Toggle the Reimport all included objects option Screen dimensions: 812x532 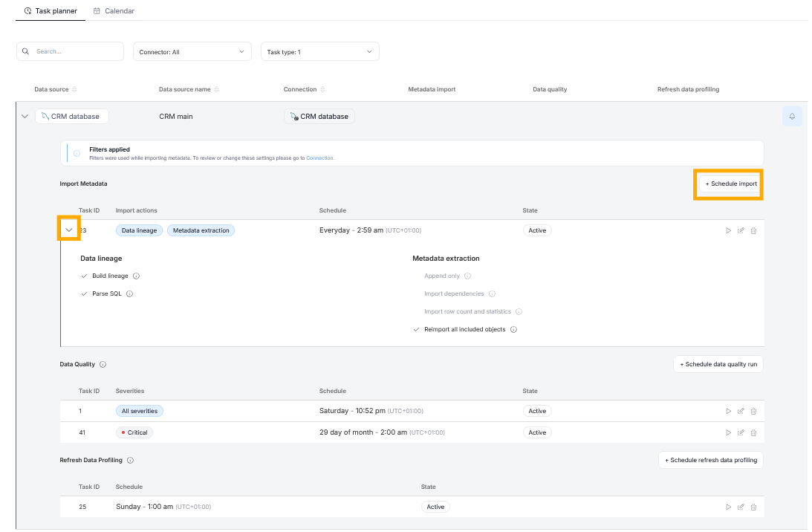coord(416,330)
